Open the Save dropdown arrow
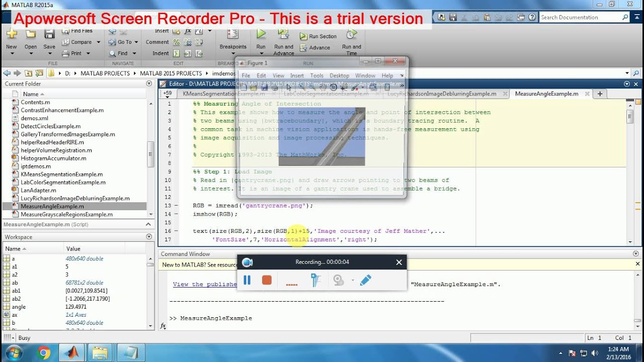The height and width of the screenshot is (362, 644). [49, 54]
